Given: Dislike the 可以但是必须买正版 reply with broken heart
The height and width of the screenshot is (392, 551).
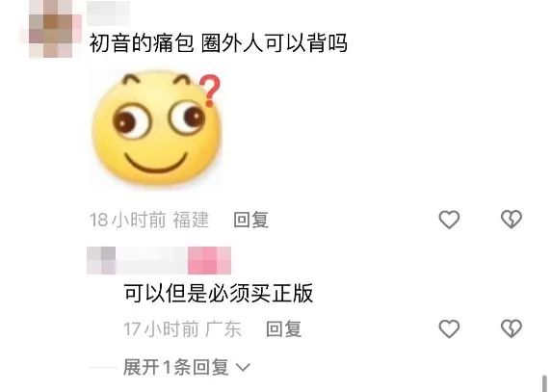Looking at the screenshot, I should click(x=512, y=328).
